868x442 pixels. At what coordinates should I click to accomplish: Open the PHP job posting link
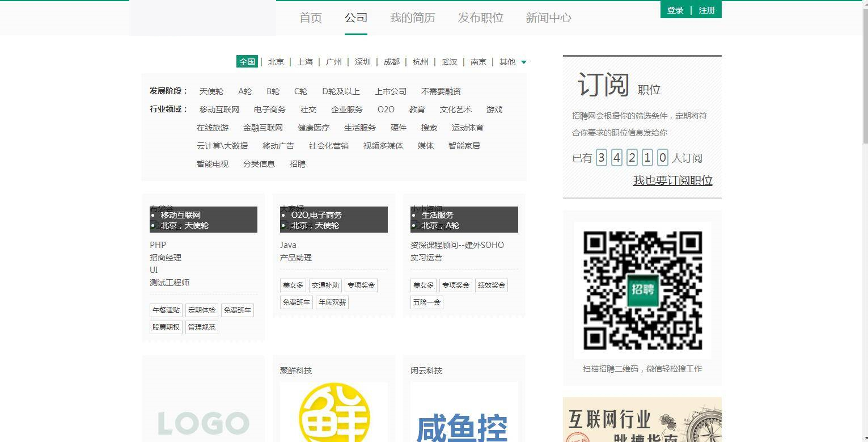point(158,245)
